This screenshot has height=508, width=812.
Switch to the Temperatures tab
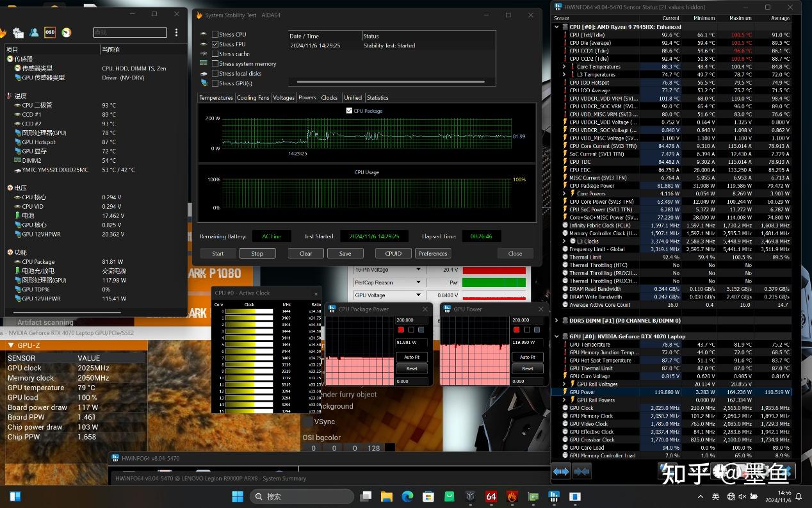click(x=216, y=97)
